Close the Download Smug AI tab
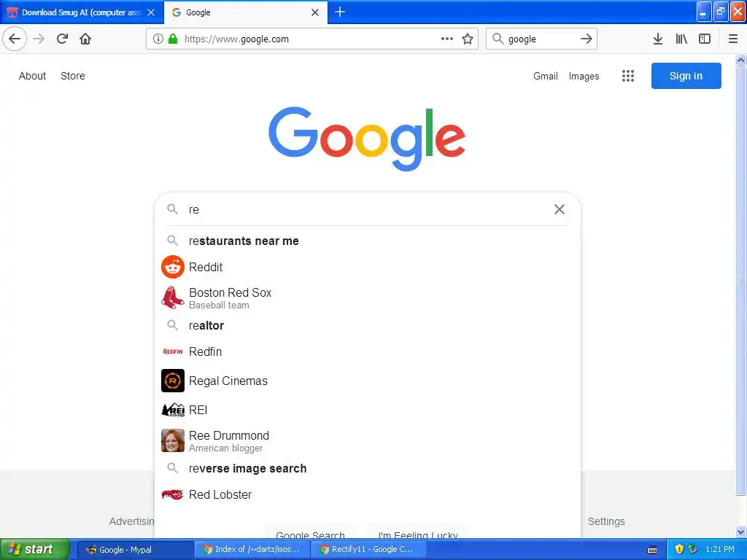Viewport: 747px width, 560px height. coord(151,12)
